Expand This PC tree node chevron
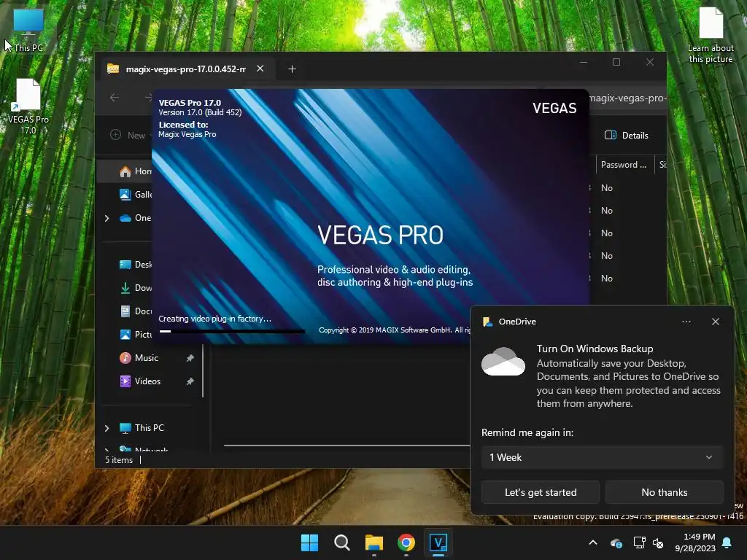Image resolution: width=747 pixels, height=560 pixels. [x=107, y=428]
